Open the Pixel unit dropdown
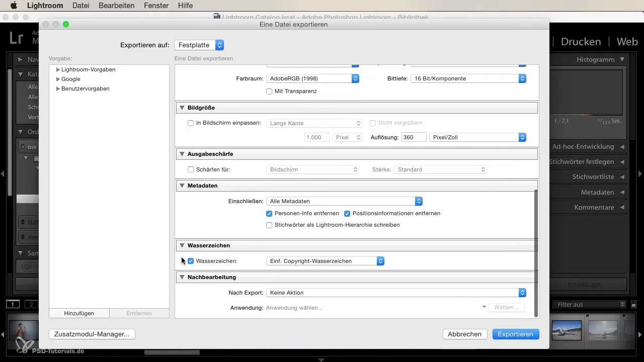 (347, 137)
